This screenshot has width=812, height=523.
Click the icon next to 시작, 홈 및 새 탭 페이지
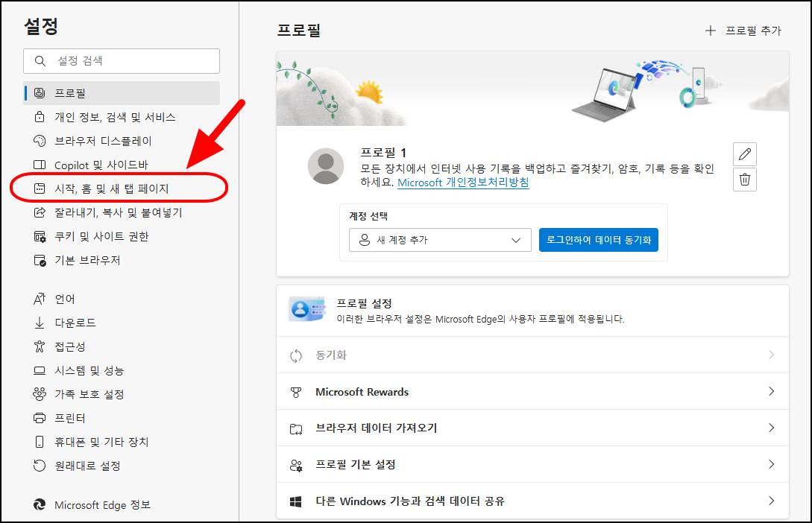[x=40, y=188]
